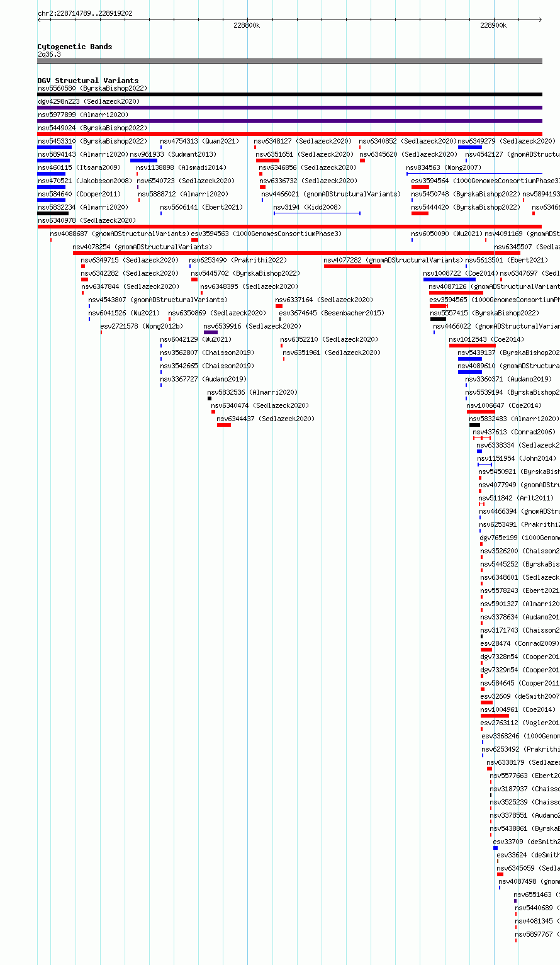This screenshot has height=965, width=560.
Task: Click the red bar under nsv4077282
Action: tap(352, 266)
